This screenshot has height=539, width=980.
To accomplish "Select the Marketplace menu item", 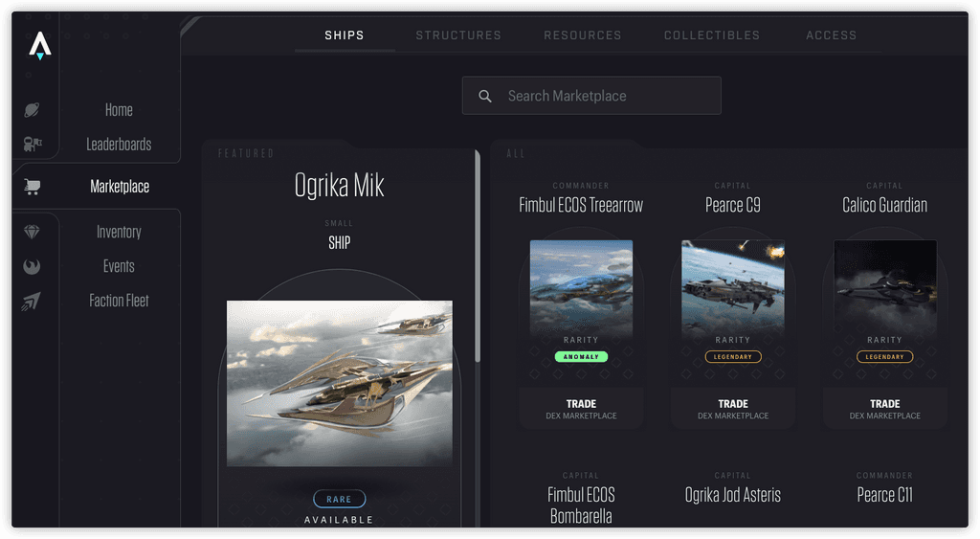I will tap(120, 187).
